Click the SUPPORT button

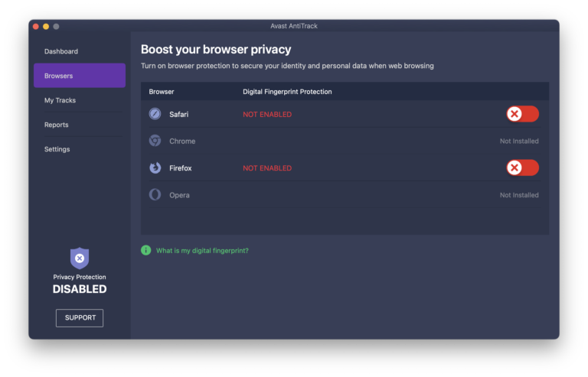point(80,318)
